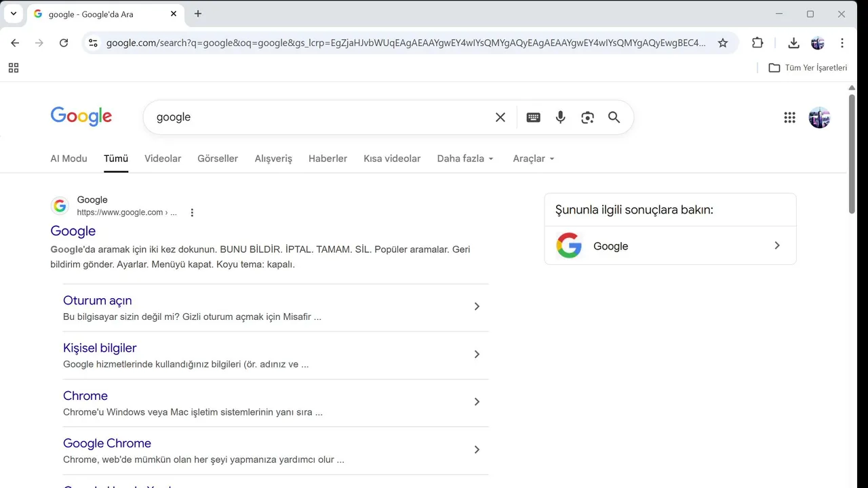Open the Google apps grid
The height and width of the screenshot is (488, 868).
point(789,117)
